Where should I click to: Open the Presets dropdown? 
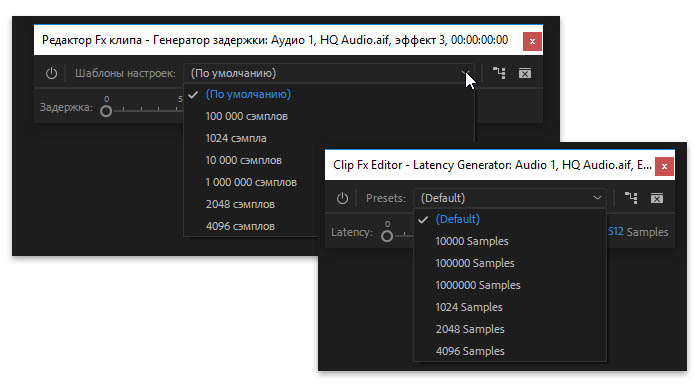click(x=510, y=198)
